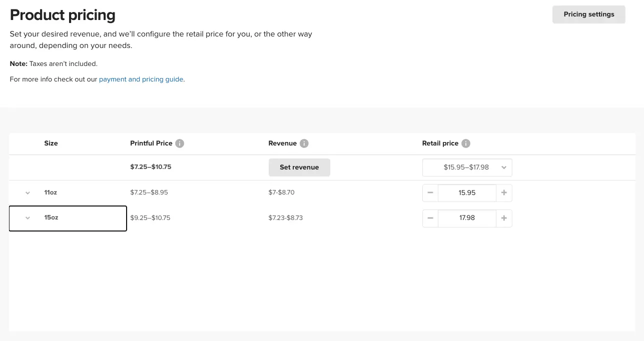Image resolution: width=644 pixels, height=341 pixels.
Task: Follow the payment and pricing guide link
Action: 141,79
